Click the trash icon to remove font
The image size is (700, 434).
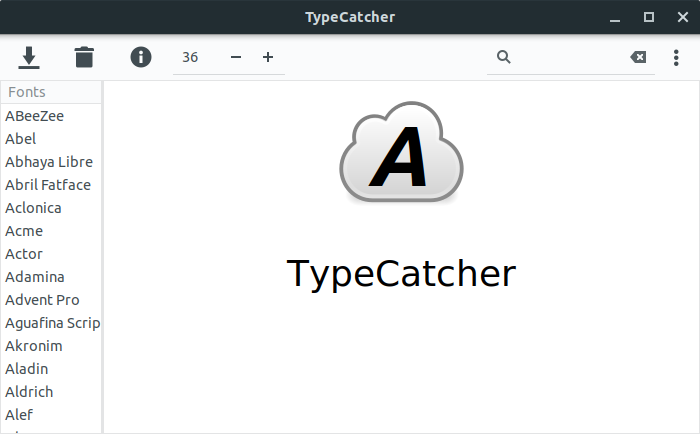[84, 57]
